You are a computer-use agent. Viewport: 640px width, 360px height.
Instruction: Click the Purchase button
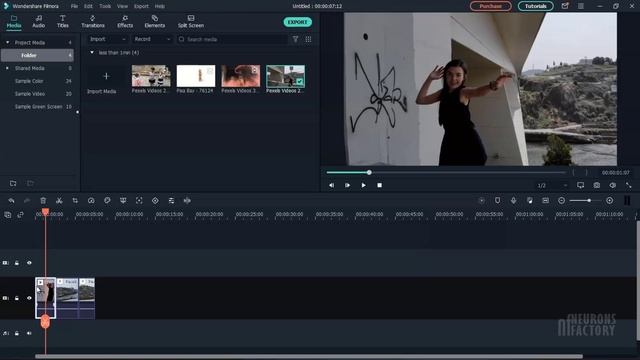pos(491,6)
